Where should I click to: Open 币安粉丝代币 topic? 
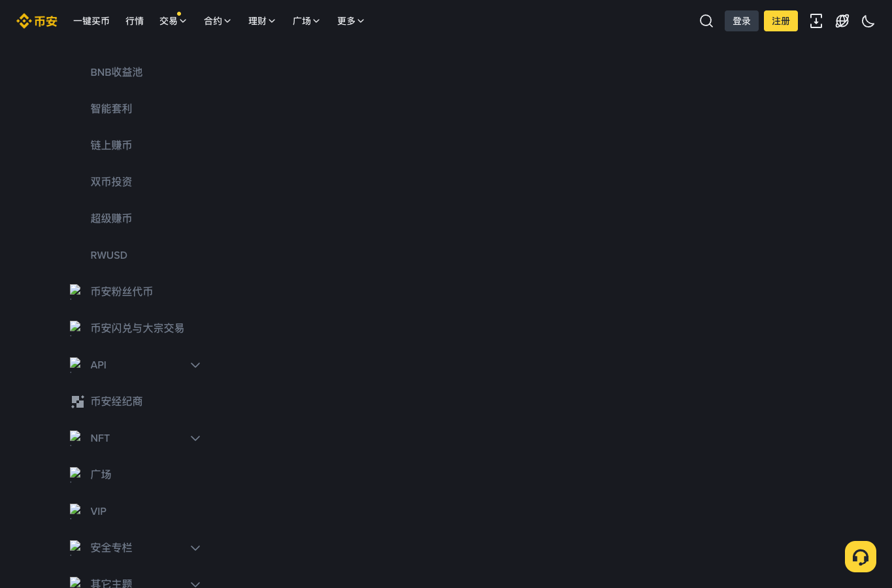[122, 291]
